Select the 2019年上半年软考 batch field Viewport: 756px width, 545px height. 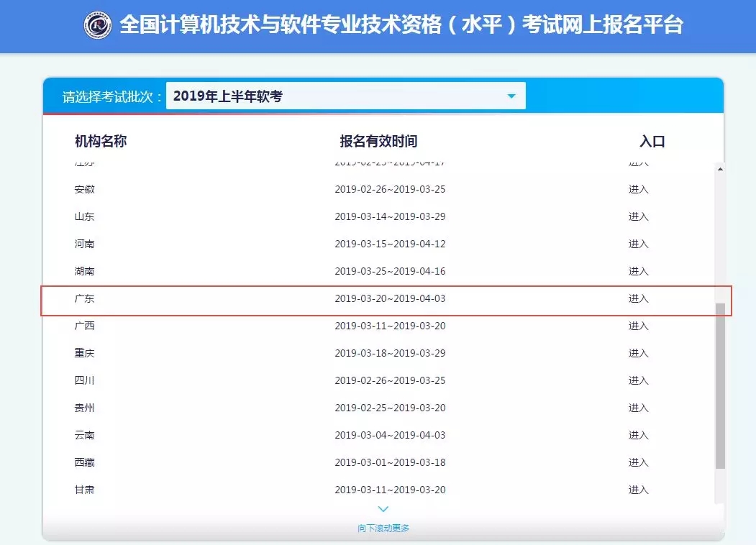click(x=346, y=96)
